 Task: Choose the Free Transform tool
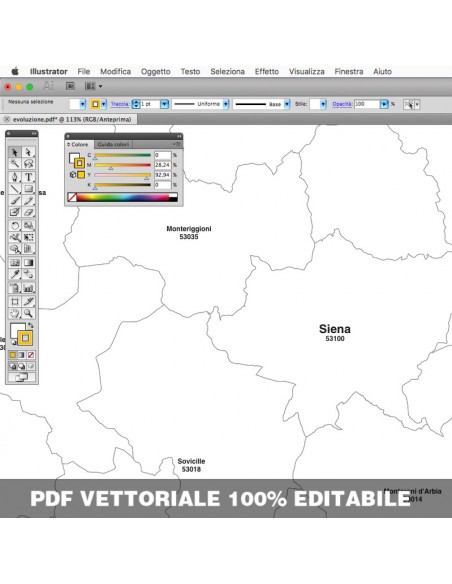[x=28, y=237]
